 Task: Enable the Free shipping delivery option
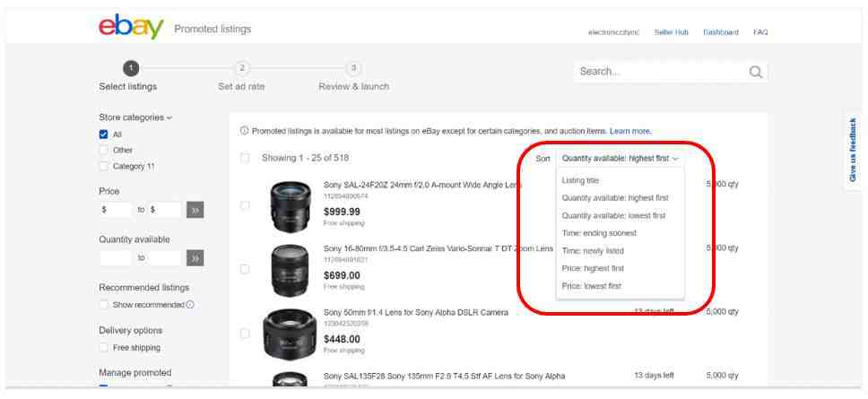click(104, 347)
